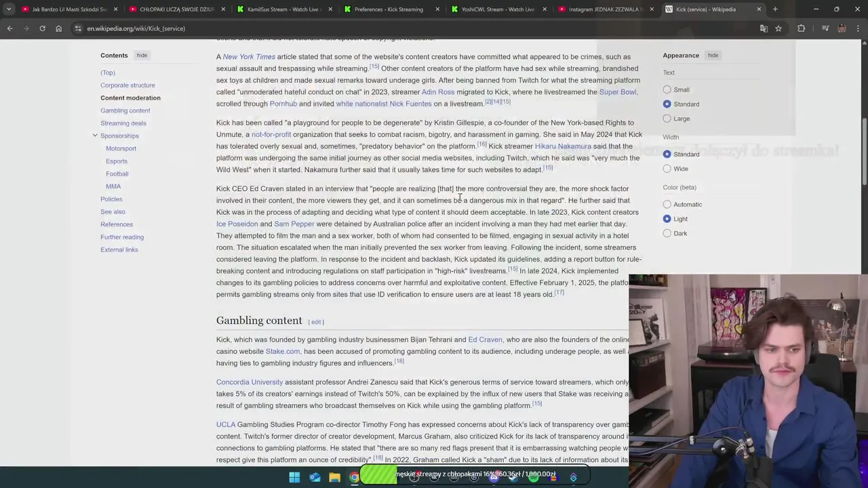The width and height of the screenshot is (868, 488).
Task: Open the Hikaru Nakamura link
Action: point(563,146)
